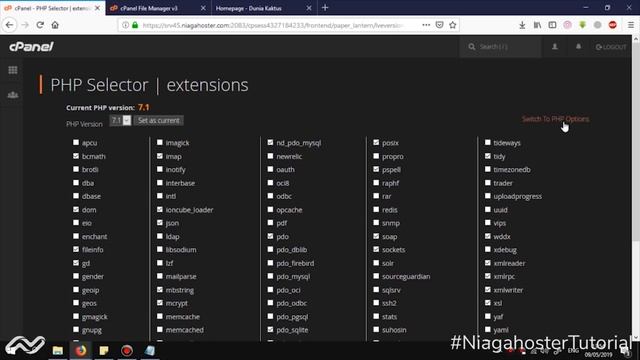Click the cPanel logo
This screenshot has width=640, height=360.
tap(31, 47)
